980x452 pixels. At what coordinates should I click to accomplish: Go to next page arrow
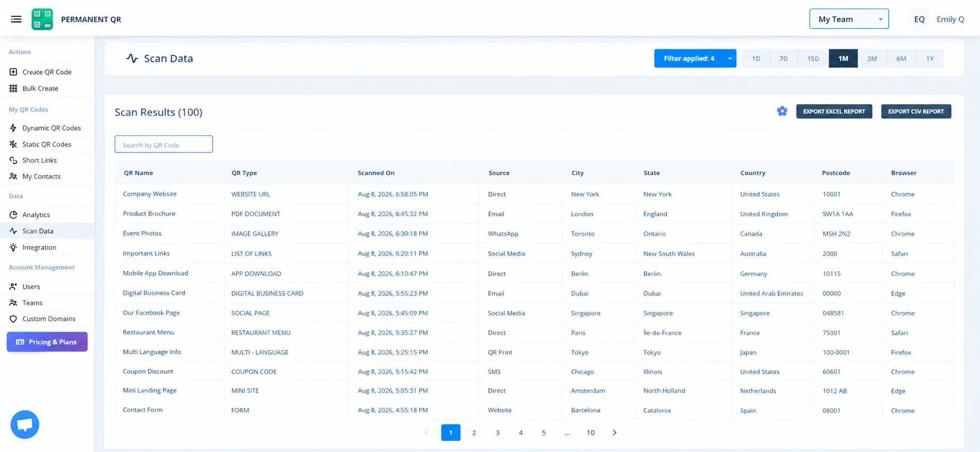(x=614, y=432)
